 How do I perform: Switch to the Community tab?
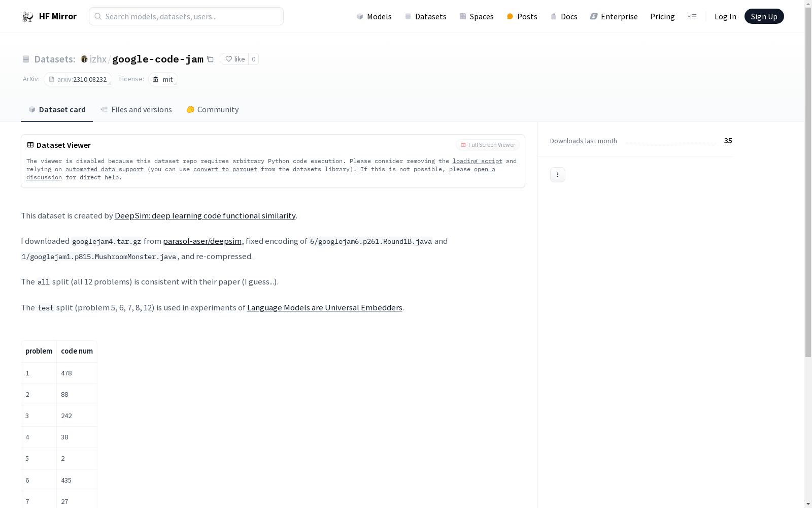(212, 109)
